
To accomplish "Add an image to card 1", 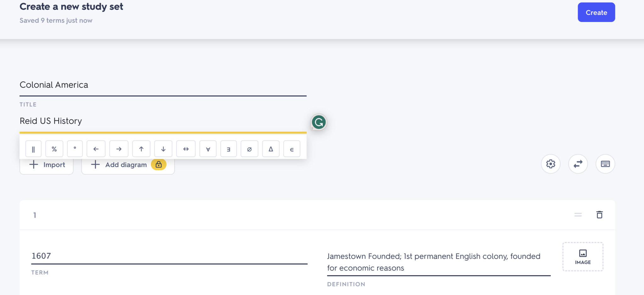I will pos(583,257).
